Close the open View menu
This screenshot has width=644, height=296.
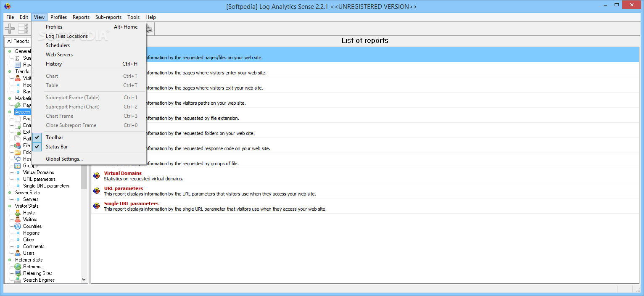pos(40,17)
